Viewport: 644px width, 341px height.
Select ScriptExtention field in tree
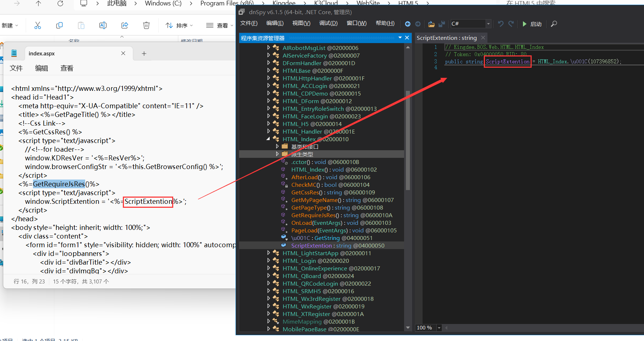point(338,245)
